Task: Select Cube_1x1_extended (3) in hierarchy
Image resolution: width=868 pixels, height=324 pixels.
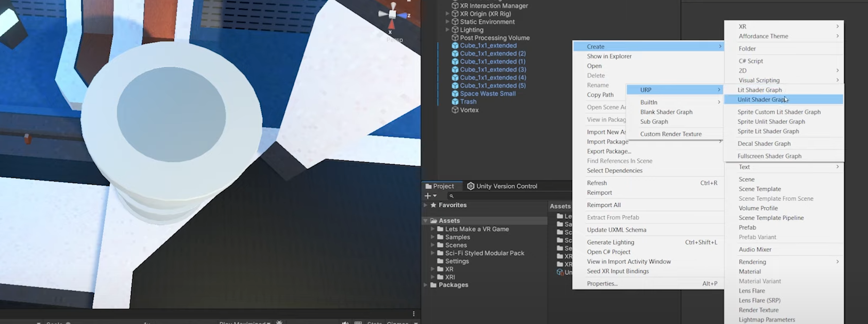Action: point(493,69)
